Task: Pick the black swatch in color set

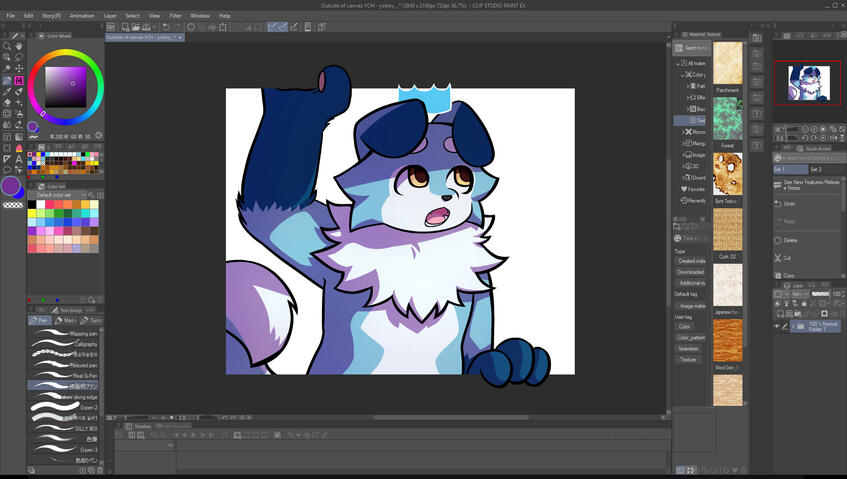Action: (32, 204)
